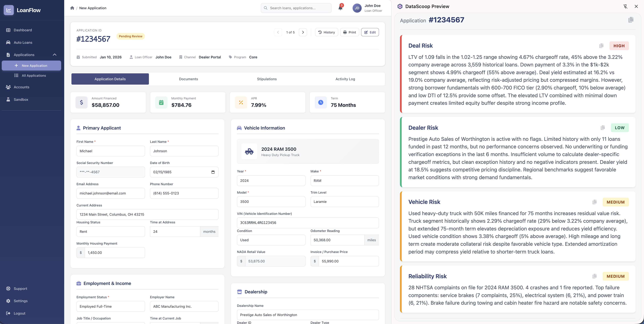Screen dimensions: 644x324
Task: Open the Employment Status dropdown
Action: 111,307
